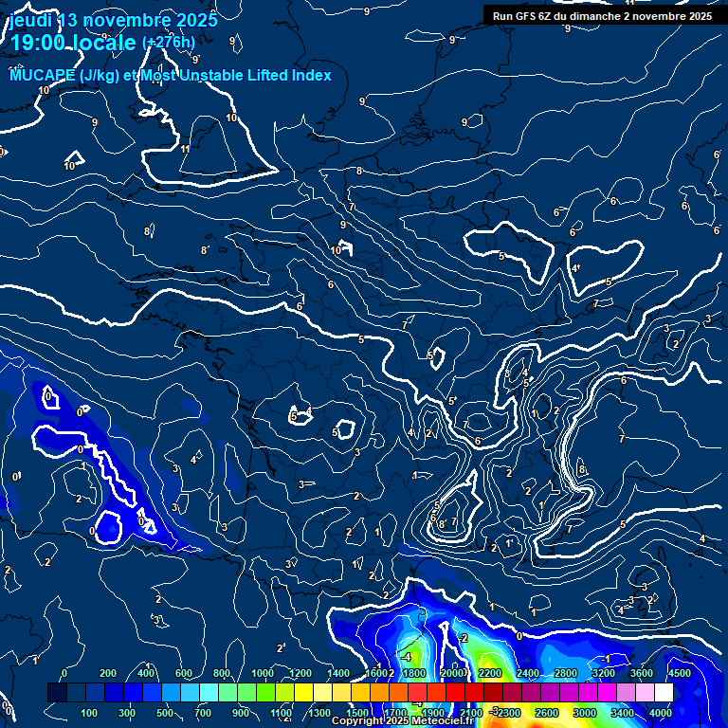Click the legend value '2800'
Viewport: 728px width, 728px height.
566,673
